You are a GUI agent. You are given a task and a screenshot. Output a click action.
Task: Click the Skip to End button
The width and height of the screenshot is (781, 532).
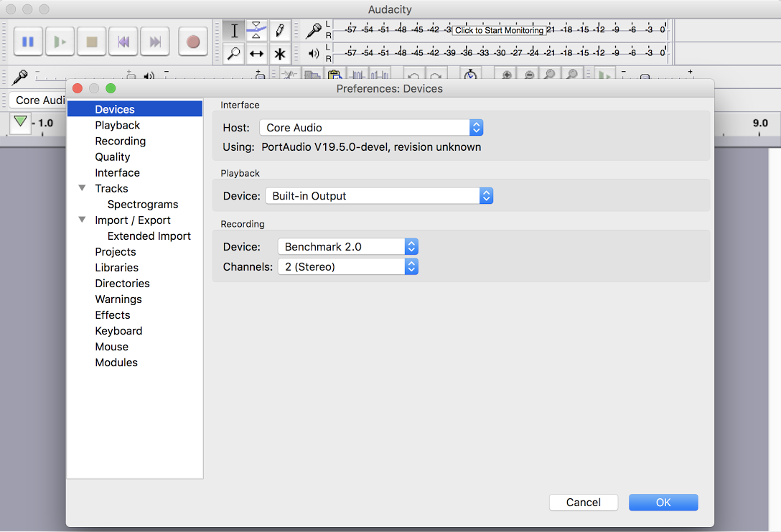(155, 42)
